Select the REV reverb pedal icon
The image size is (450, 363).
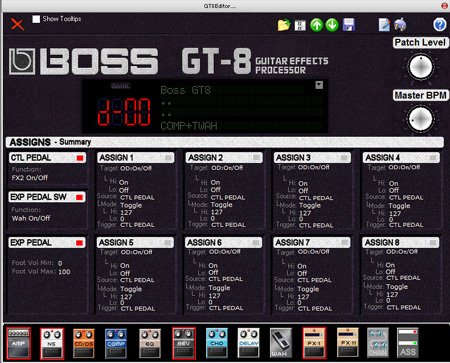[x=184, y=344]
